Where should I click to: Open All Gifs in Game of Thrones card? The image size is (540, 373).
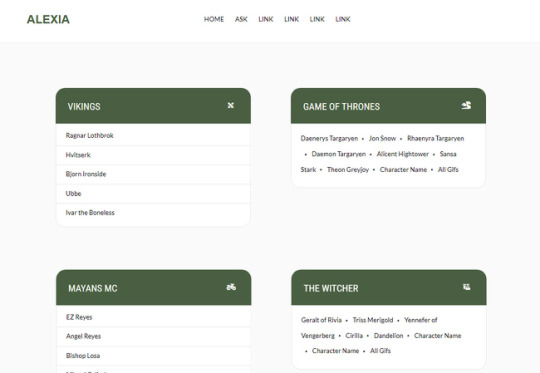[x=448, y=169]
